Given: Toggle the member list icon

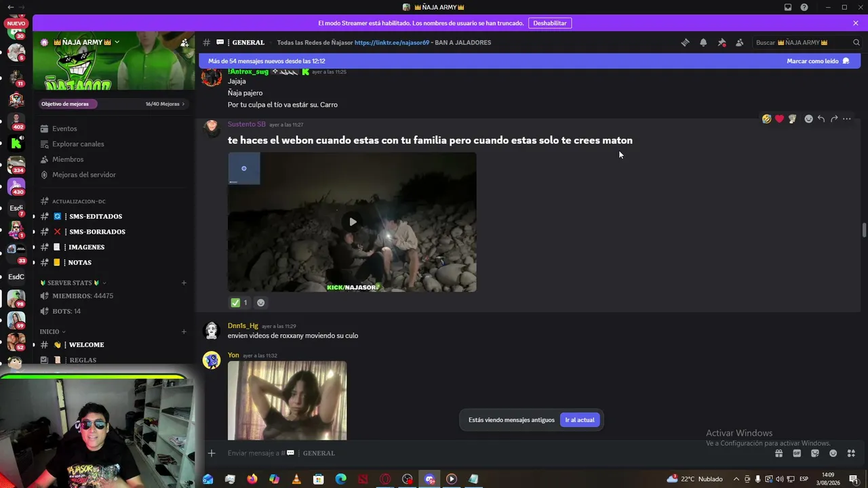Looking at the screenshot, I should (x=739, y=42).
